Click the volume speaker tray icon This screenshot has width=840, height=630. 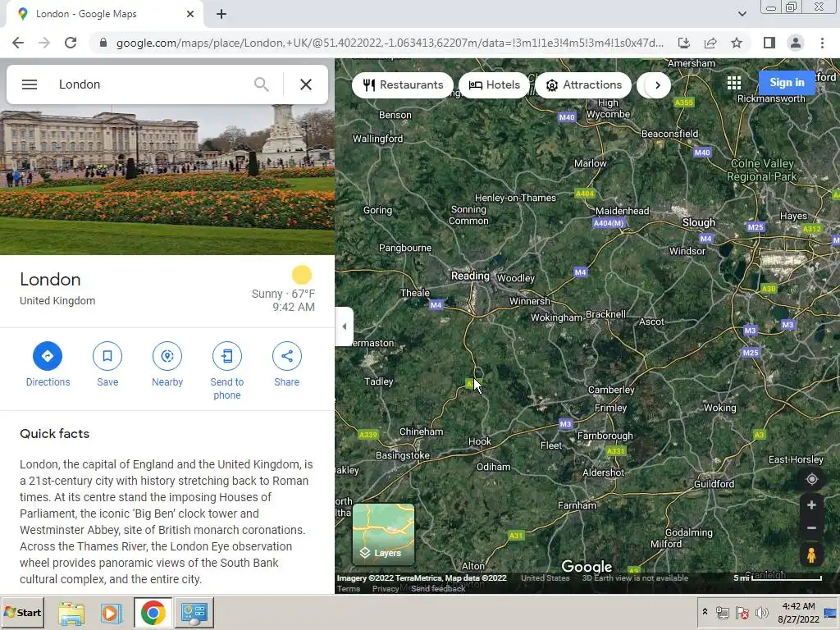760,613
